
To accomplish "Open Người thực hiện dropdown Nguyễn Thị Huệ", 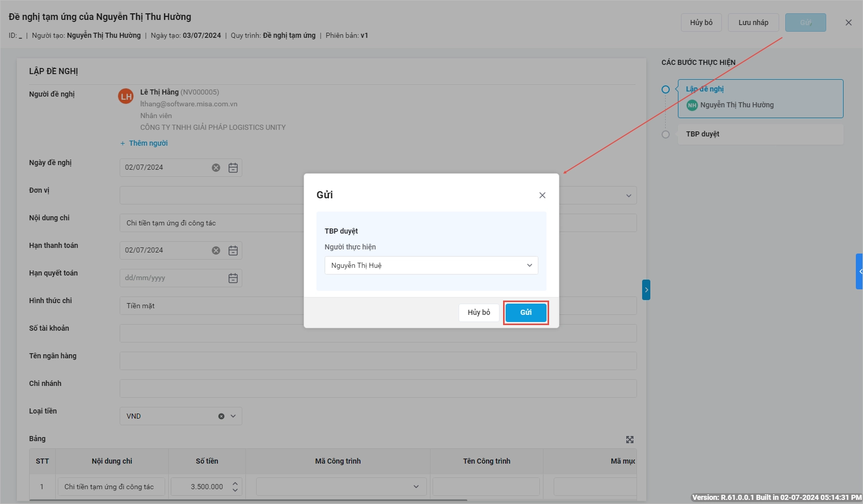I will point(431,265).
